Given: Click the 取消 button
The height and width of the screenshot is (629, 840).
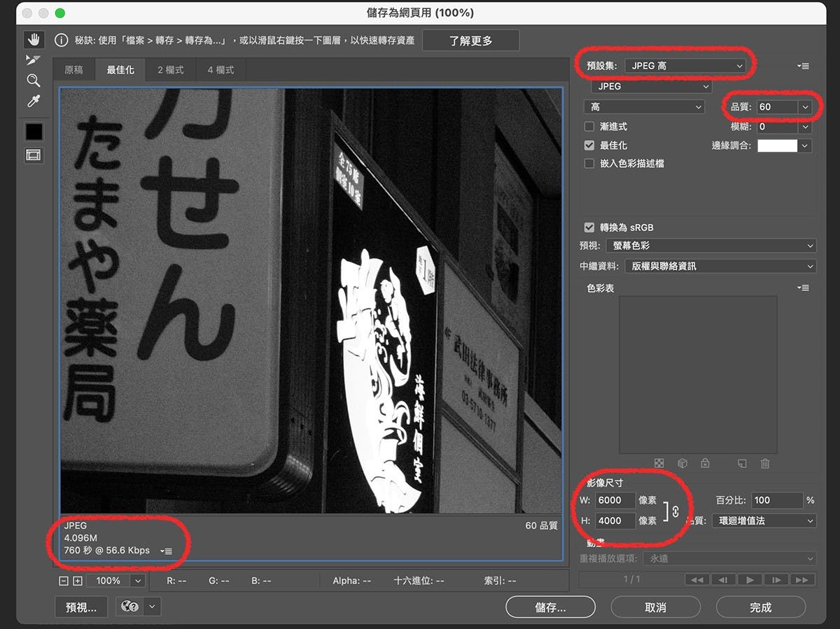Looking at the screenshot, I should click(655, 607).
